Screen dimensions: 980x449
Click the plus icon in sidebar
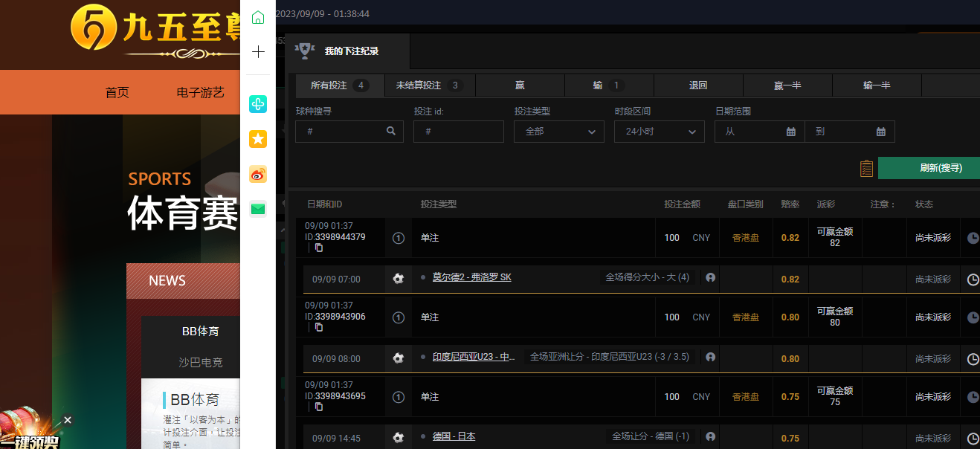pyautogui.click(x=258, y=52)
